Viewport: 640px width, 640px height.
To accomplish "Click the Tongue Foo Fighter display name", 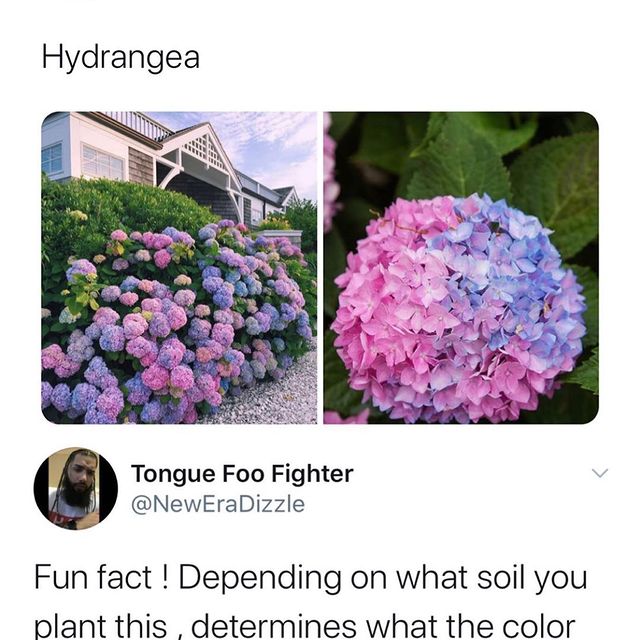I will [242, 474].
